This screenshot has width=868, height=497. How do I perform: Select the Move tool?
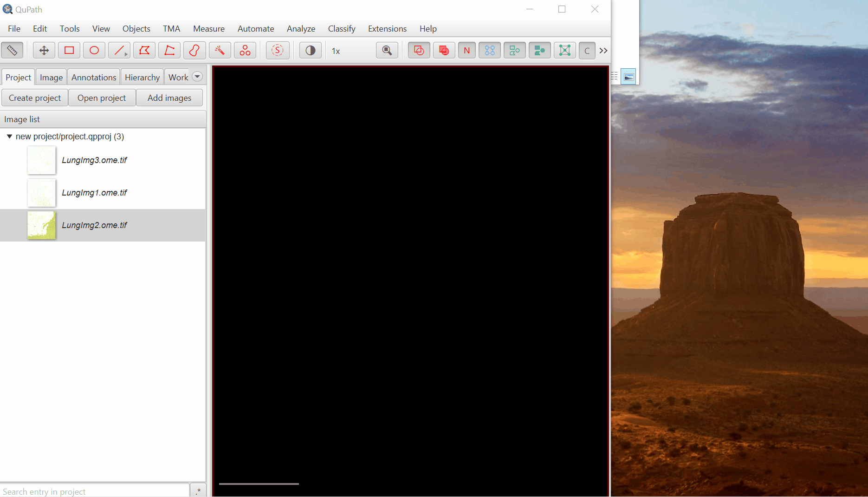pos(44,51)
